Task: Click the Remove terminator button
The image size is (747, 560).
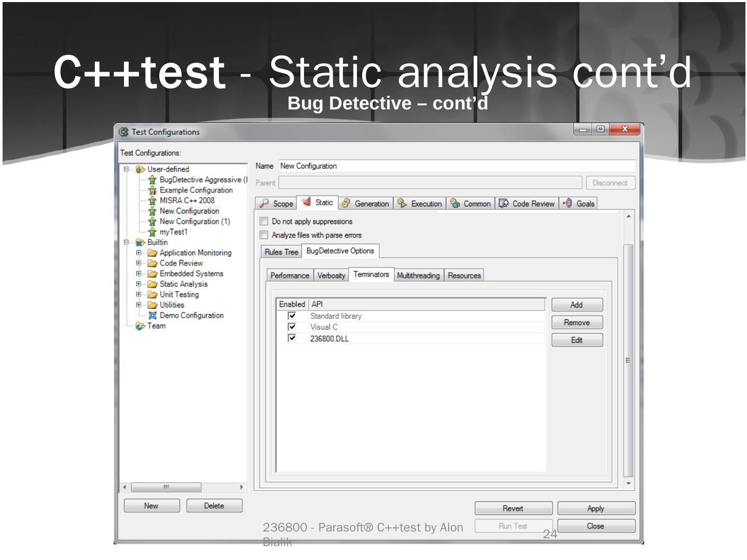Action: (577, 323)
